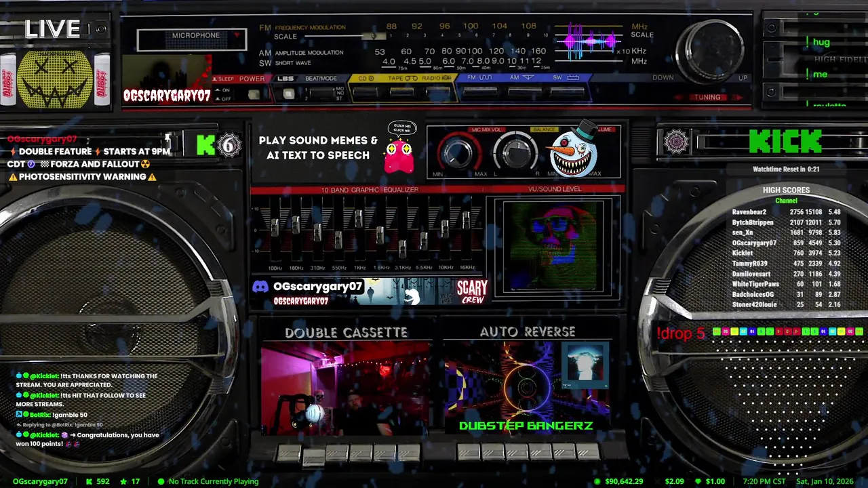Click the Kicklet high score row
Image resolution: width=868 pixels, height=488 pixels.
[787, 253]
